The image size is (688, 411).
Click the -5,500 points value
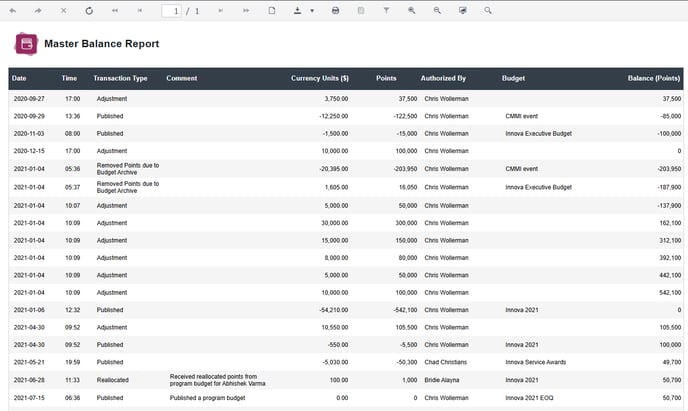tap(408, 345)
